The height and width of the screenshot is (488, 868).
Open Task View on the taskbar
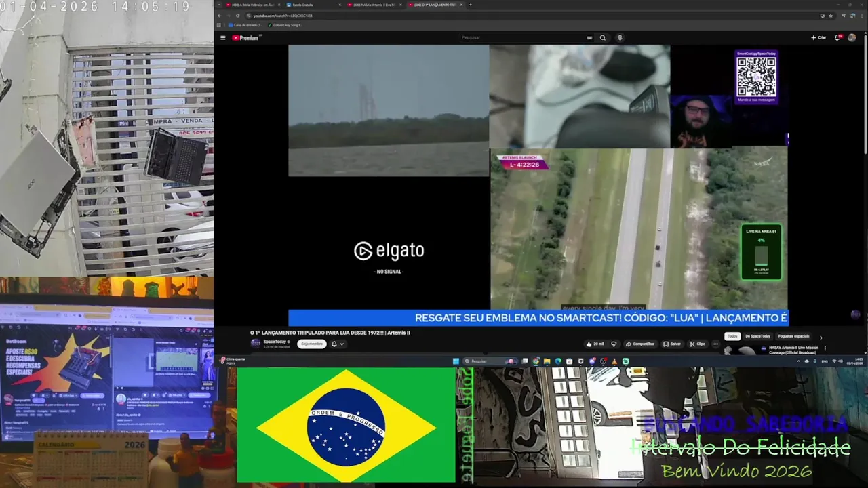pyautogui.click(x=525, y=361)
